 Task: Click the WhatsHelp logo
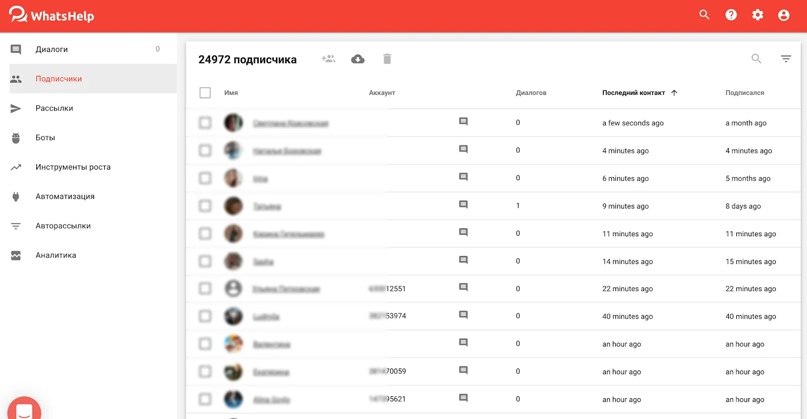click(x=50, y=16)
